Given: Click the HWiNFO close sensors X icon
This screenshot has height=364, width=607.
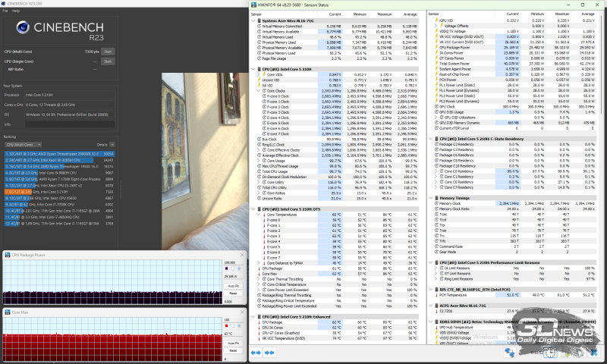Looking at the screenshot, I should tap(594, 353).
